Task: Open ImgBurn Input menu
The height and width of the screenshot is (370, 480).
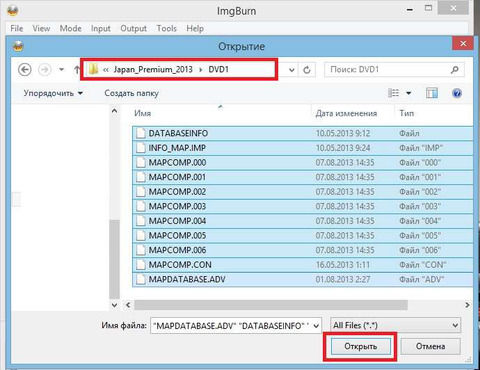Action: (x=101, y=29)
